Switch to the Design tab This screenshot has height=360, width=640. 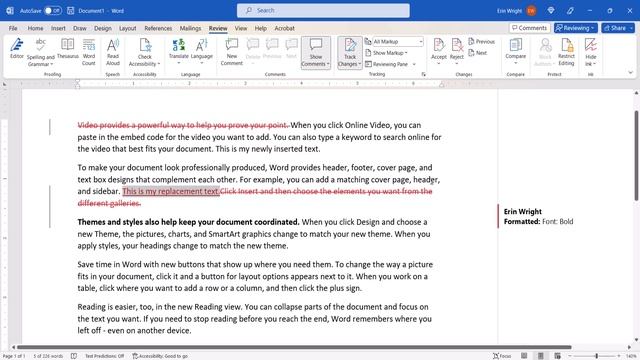point(102,28)
